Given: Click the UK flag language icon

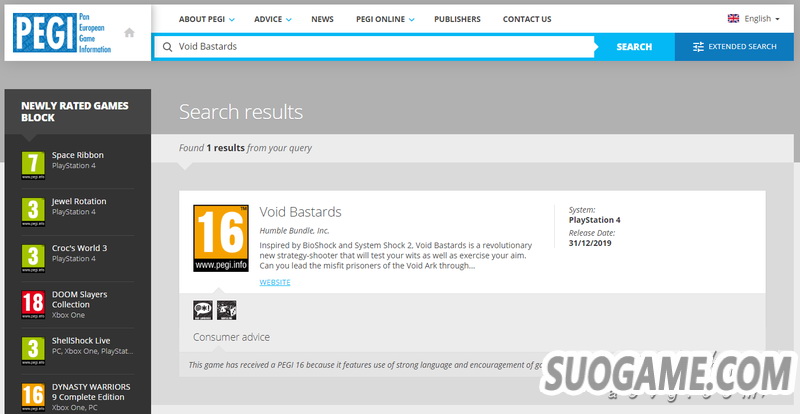Looking at the screenshot, I should click(733, 19).
